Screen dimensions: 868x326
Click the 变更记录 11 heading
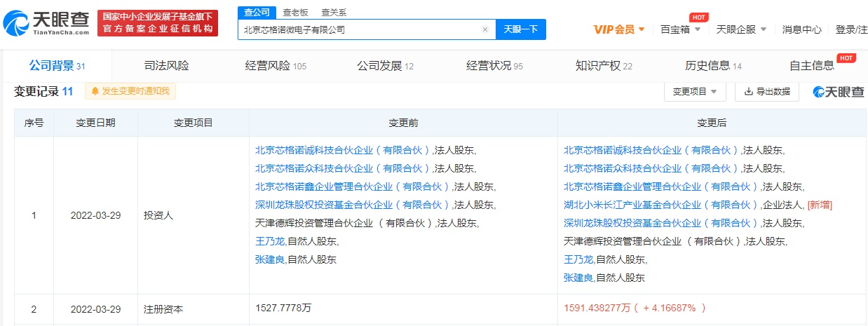43,91
